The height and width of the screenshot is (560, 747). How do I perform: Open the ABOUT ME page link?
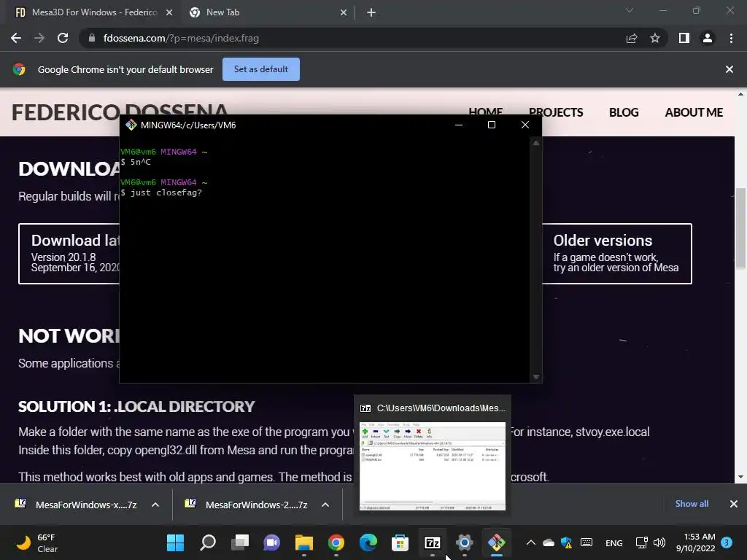[x=694, y=112]
